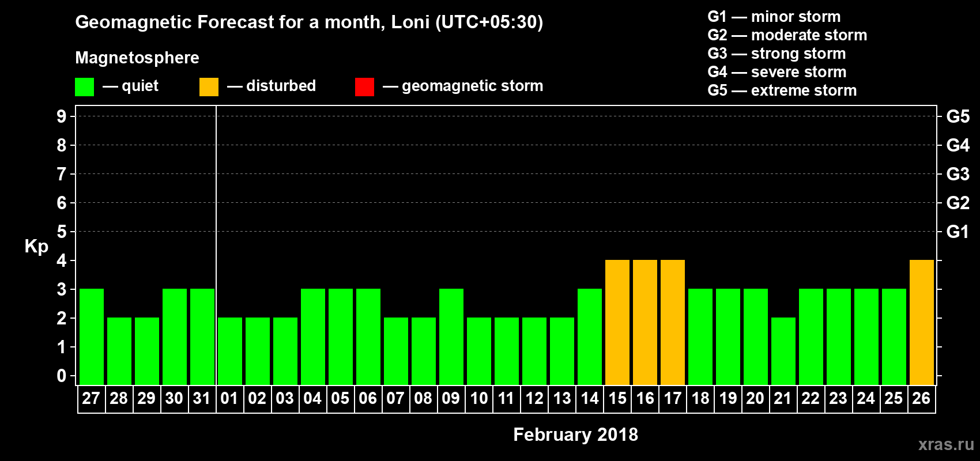Click the 'G3' label on the right axis

coord(958,174)
